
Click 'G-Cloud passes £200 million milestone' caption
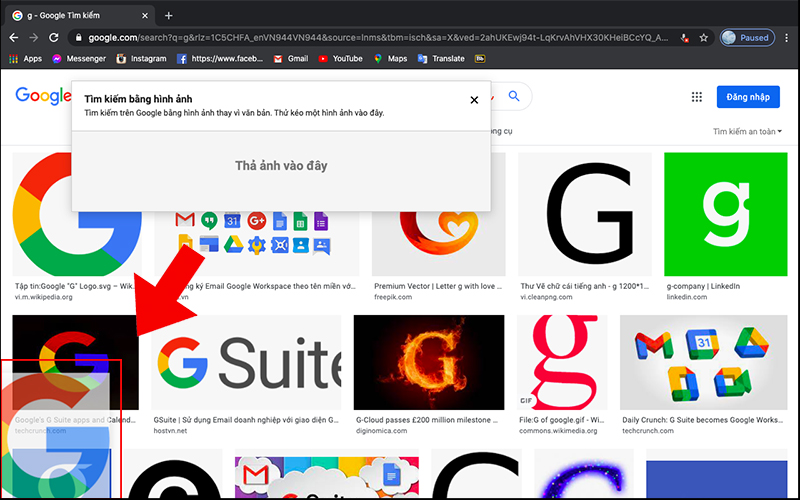coord(427,420)
